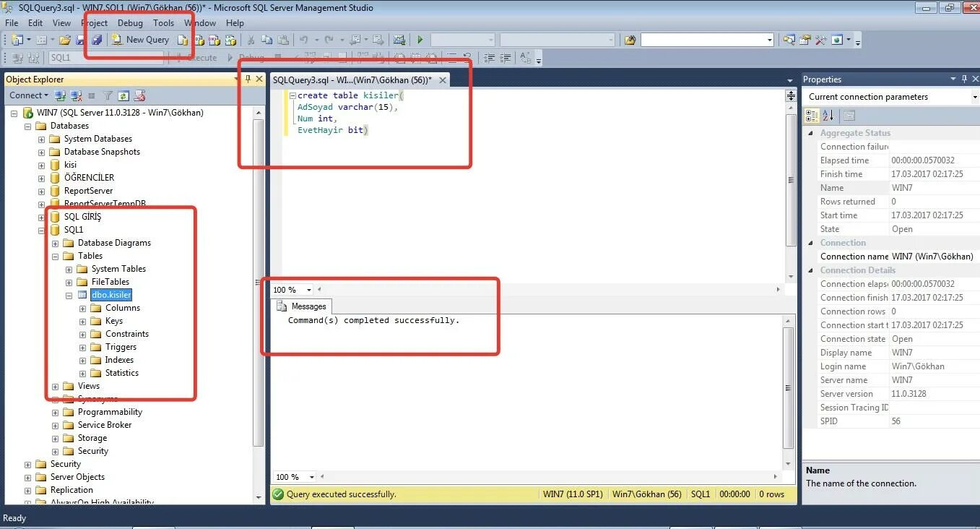Image resolution: width=980 pixels, height=529 pixels.
Task: Expand the Columns folder under dbo.kisiler
Action: (x=83, y=308)
